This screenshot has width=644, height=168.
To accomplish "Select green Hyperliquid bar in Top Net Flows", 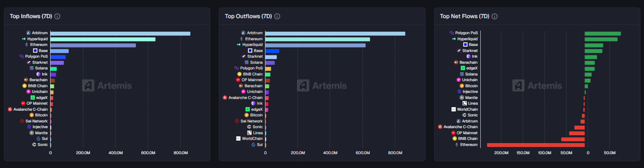I will pos(601,39).
